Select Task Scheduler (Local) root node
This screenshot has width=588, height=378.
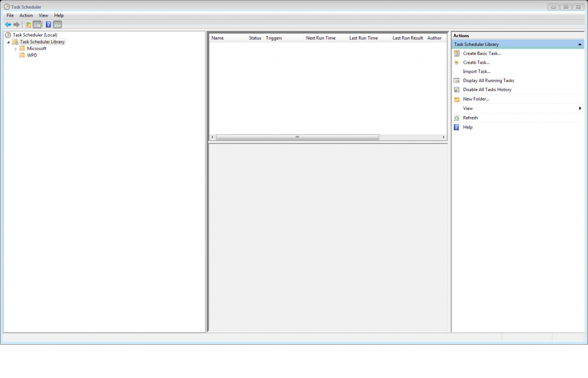tap(35, 35)
